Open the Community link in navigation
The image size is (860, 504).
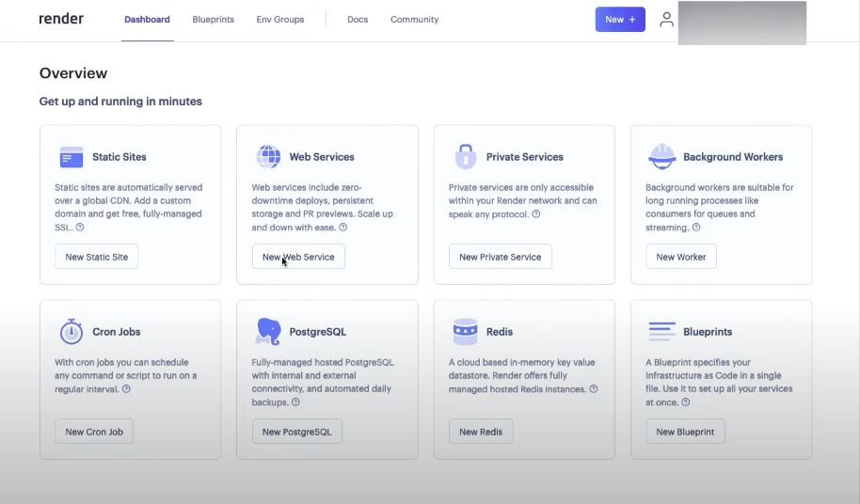click(x=415, y=20)
